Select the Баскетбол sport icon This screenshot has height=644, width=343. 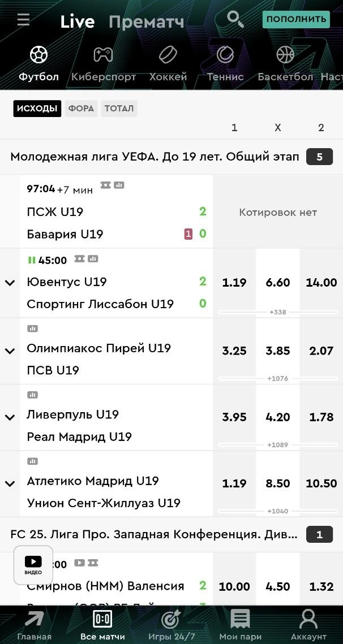coord(285,55)
